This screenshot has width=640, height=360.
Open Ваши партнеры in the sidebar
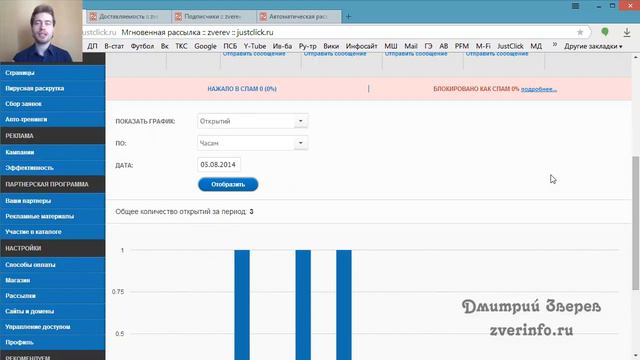tap(53, 200)
